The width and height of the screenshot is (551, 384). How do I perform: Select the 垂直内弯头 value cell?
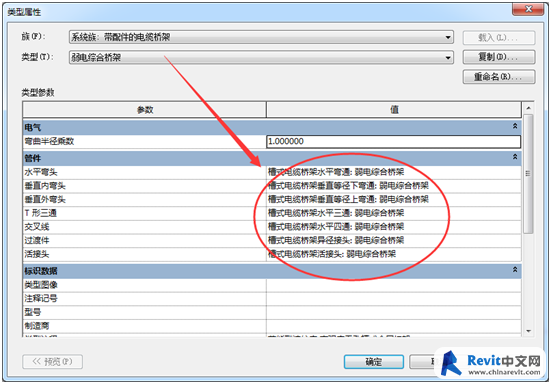[394, 186]
